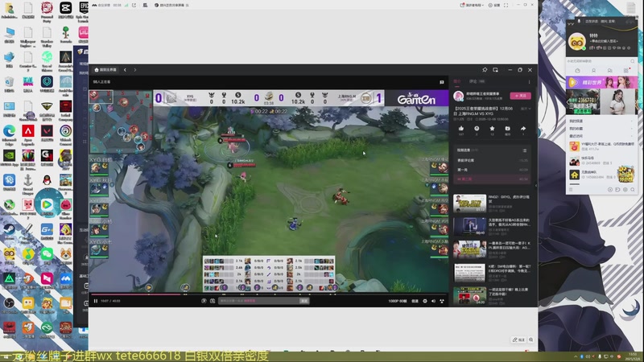Open 设置 in top share window bar
Image resolution: width=644 pixels, height=362 pixels.
(494, 6)
